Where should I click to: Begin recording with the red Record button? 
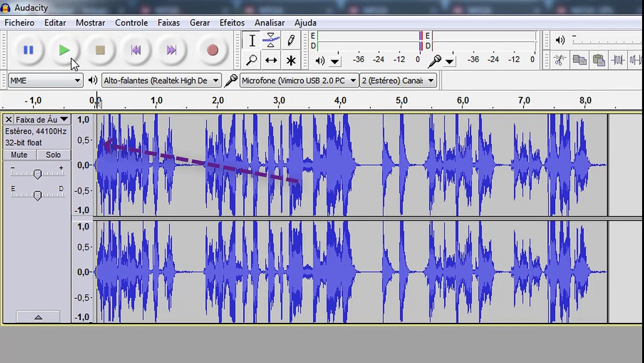point(212,50)
